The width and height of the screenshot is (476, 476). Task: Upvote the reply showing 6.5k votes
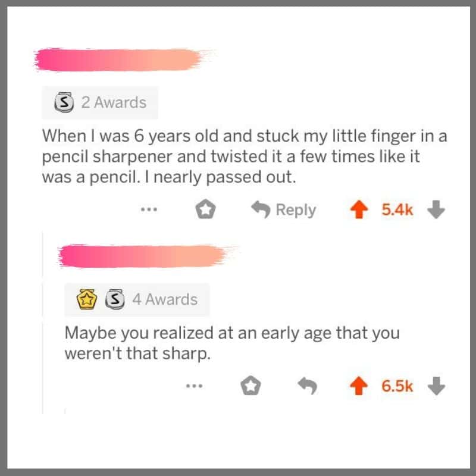(361, 386)
